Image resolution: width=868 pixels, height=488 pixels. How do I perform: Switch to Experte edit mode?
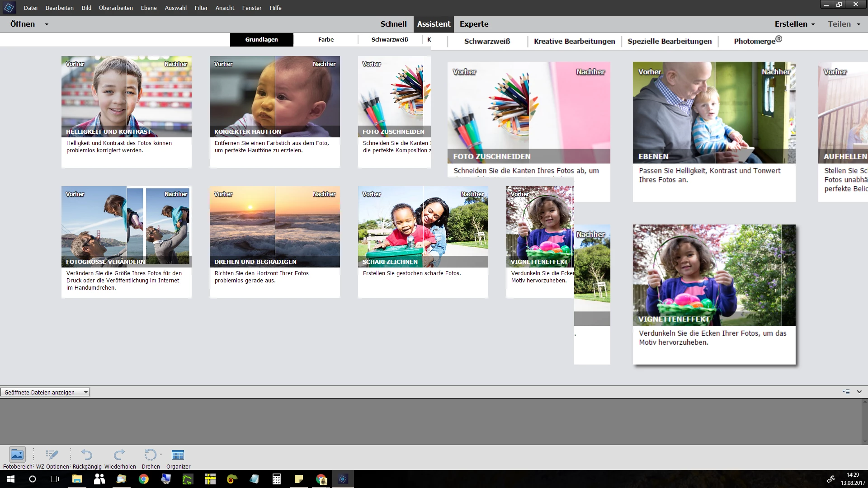pyautogui.click(x=474, y=24)
